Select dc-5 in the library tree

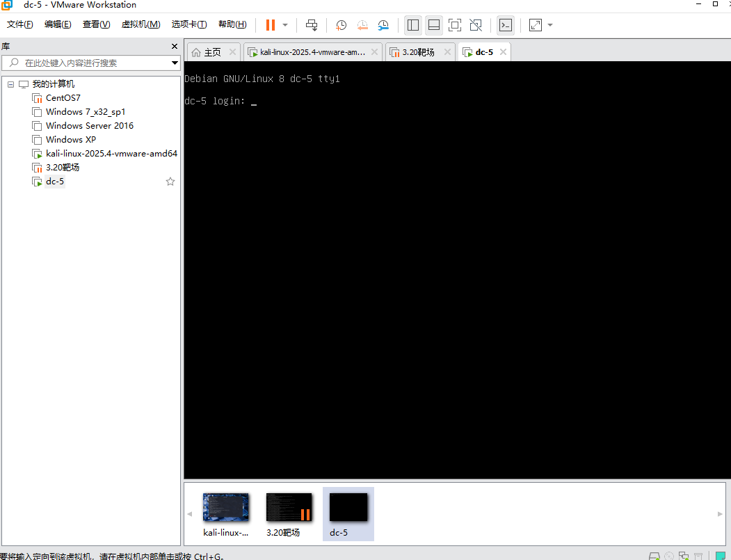(54, 182)
